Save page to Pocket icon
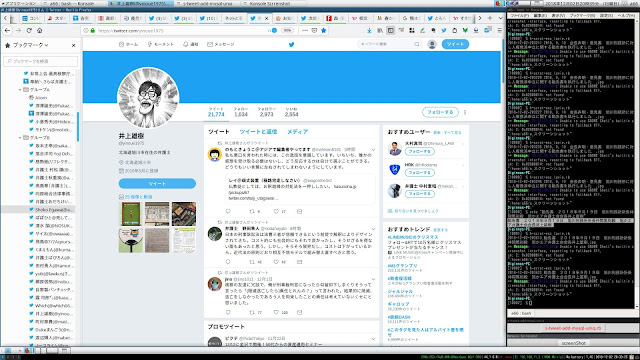This screenshot has height=360, width=640. pyautogui.click(x=314, y=30)
